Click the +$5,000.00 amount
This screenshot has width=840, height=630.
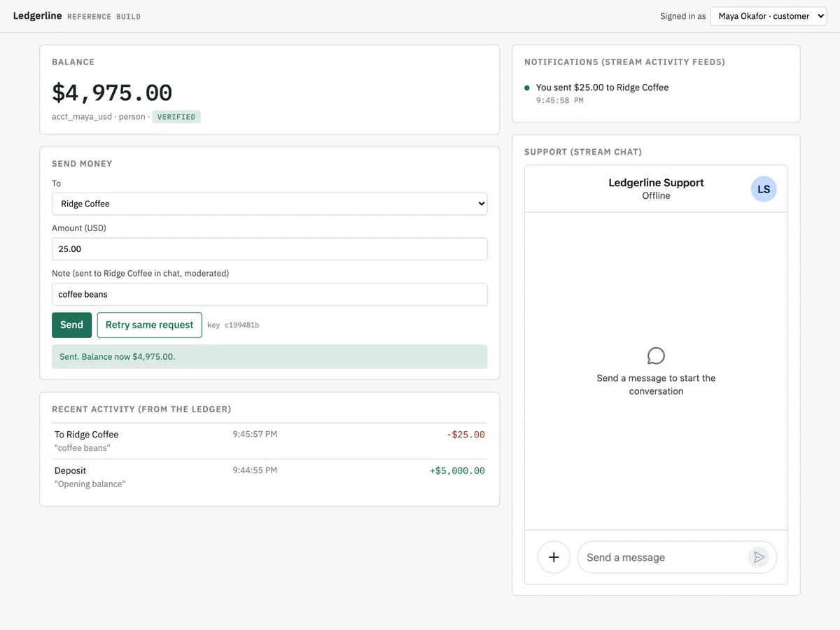pyautogui.click(x=457, y=470)
